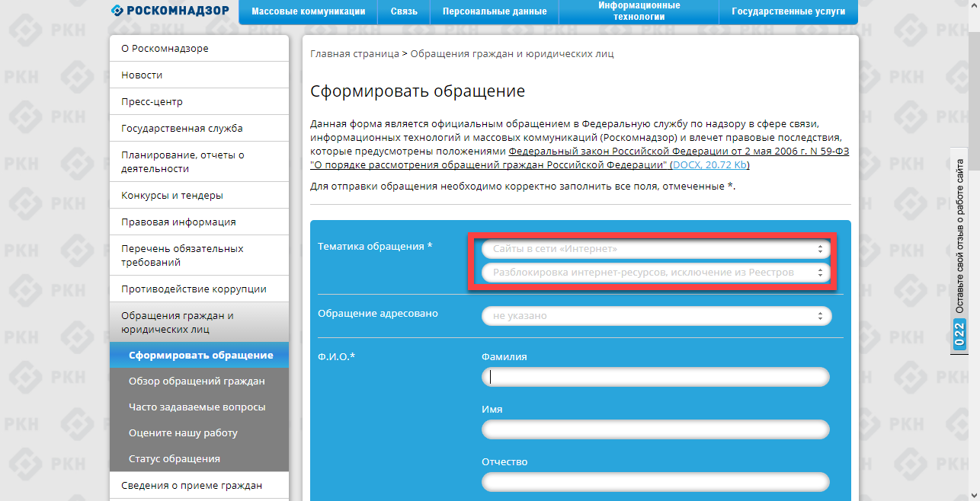This screenshot has height=501, width=980.
Task: Open Статус обращения page
Action: click(199, 459)
